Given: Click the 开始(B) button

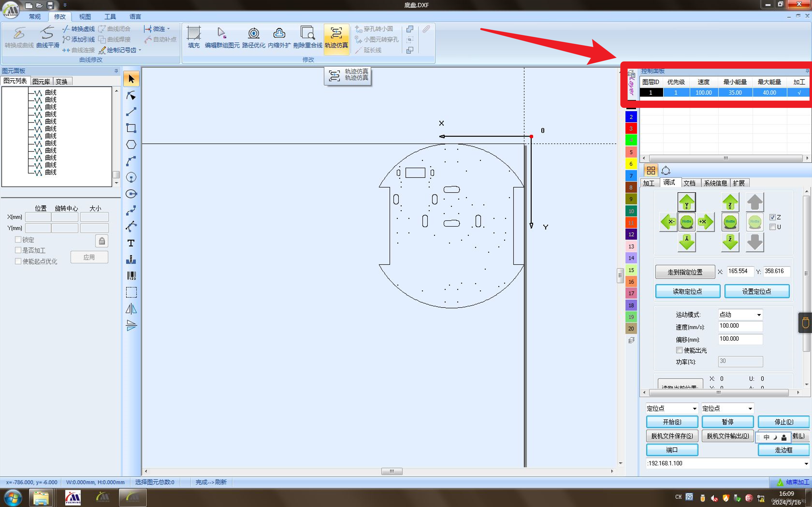Looking at the screenshot, I should pos(672,422).
